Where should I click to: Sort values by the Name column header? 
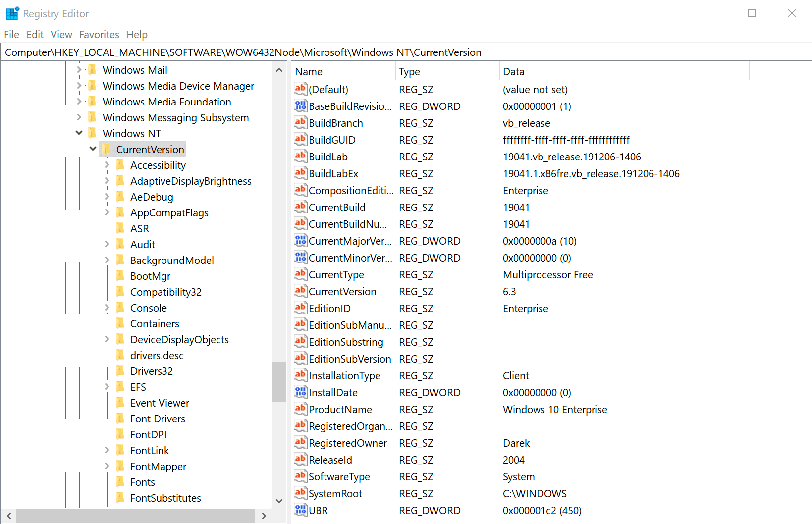[x=343, y=72]
